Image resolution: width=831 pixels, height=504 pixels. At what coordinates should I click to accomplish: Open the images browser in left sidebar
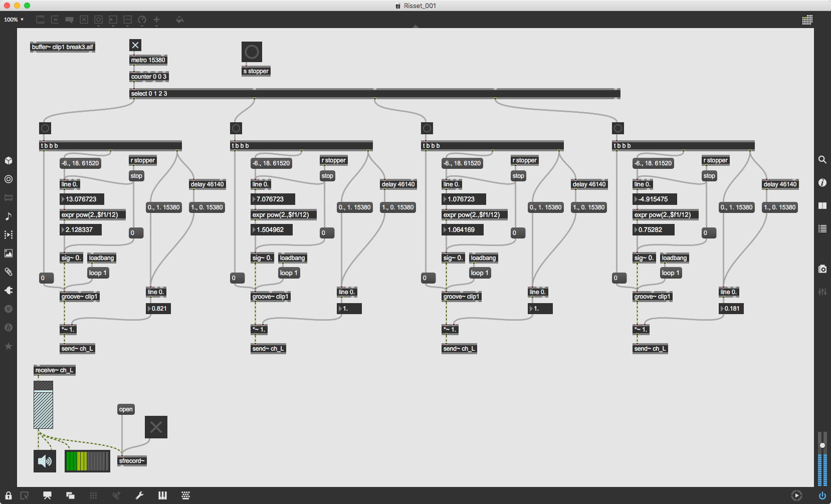point(9,254)
